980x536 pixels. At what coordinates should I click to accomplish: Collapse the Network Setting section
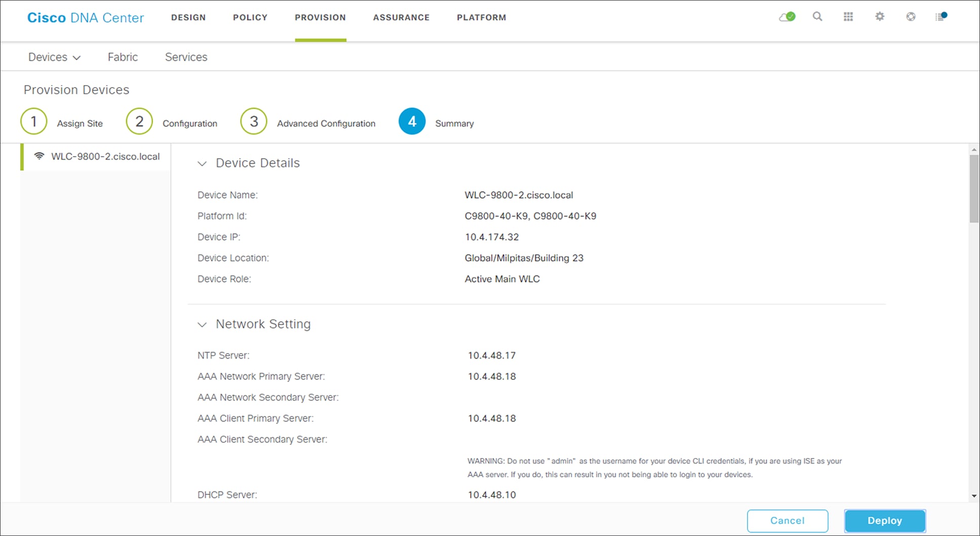[202, 325]
